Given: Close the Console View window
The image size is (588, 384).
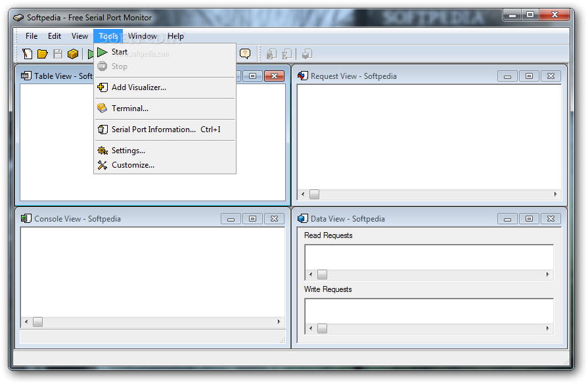Looking at the screenshot, I should pyautogui.click(x=274, y=219).
